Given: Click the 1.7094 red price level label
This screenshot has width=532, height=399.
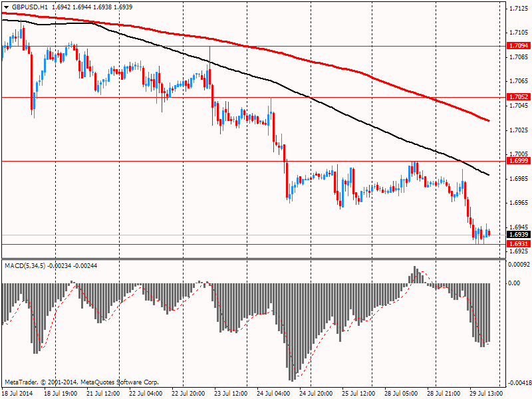Looking at the screenshot, I should click(x=519, y=45).
